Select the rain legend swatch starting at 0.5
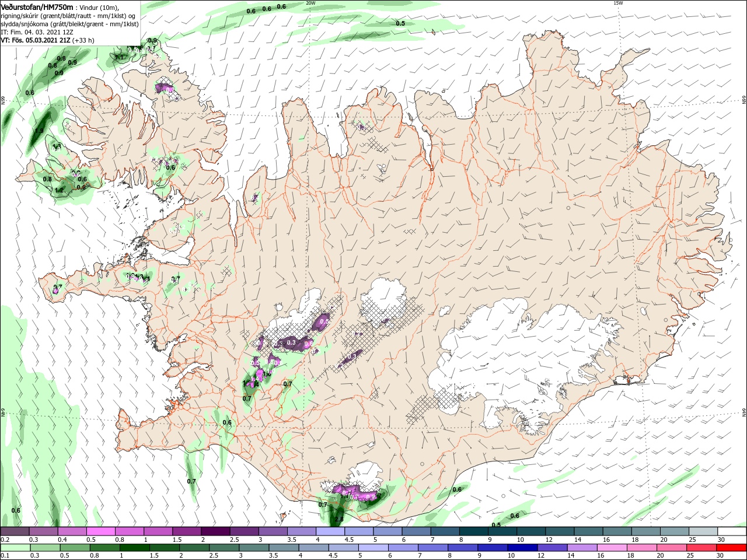 (75, 548)
